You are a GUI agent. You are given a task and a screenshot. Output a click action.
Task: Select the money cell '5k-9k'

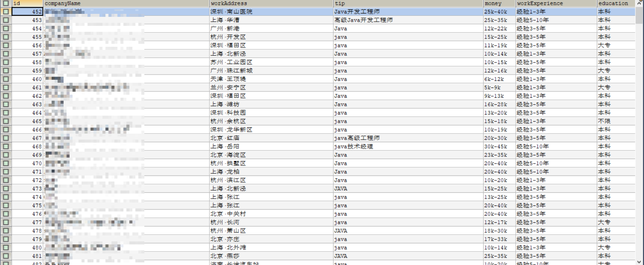(x=499, y=87)
